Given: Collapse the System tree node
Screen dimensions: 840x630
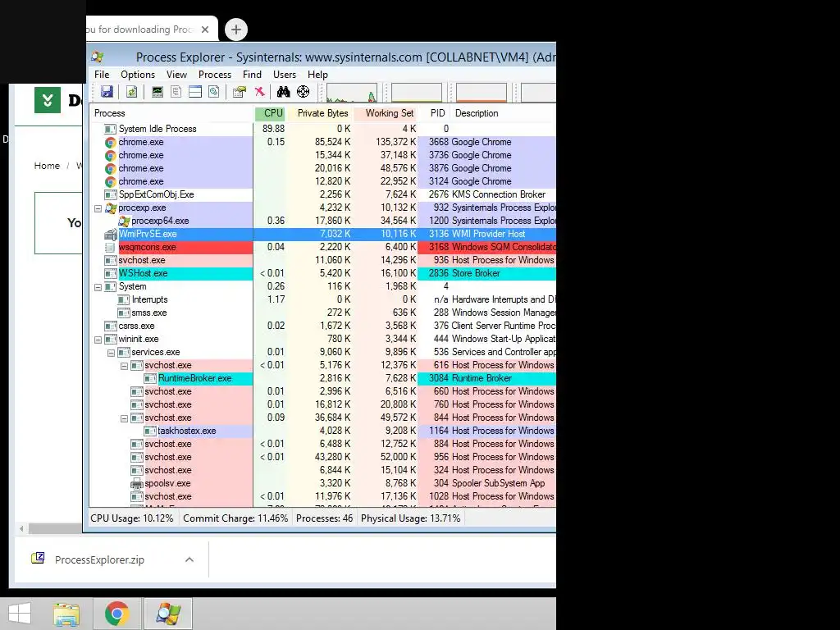Looking at the screenshot, I should pyautogui.click(x=98, y=287).
